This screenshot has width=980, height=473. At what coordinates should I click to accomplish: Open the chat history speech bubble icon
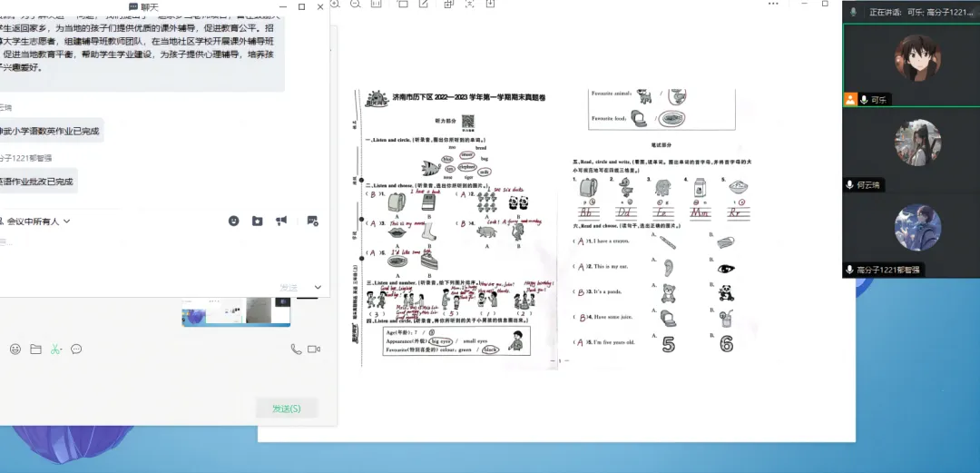[x=76, y=350]
